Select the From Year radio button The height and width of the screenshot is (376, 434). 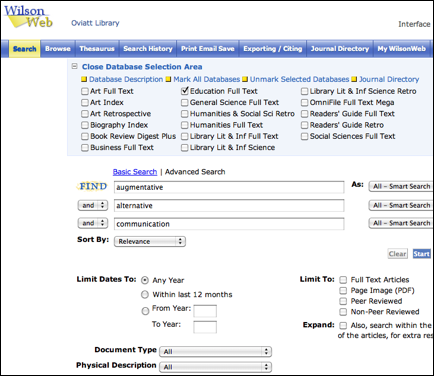pos(145,311)
